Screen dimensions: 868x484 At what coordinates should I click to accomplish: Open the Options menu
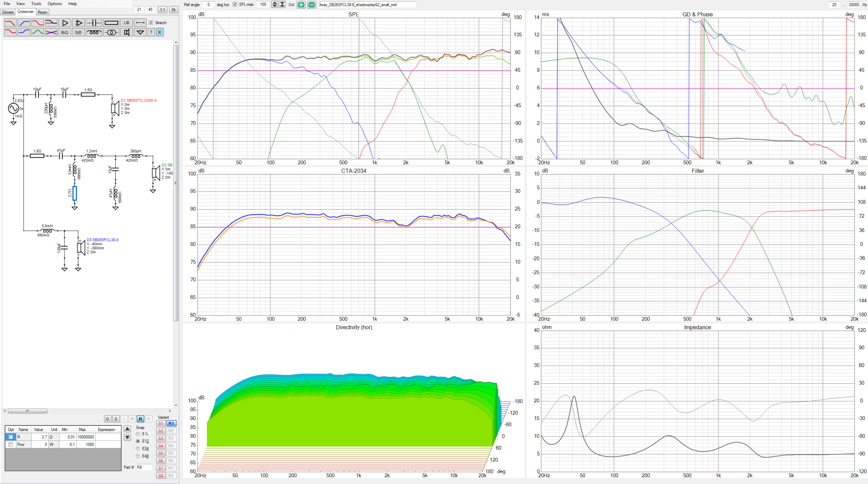point(55,4)
